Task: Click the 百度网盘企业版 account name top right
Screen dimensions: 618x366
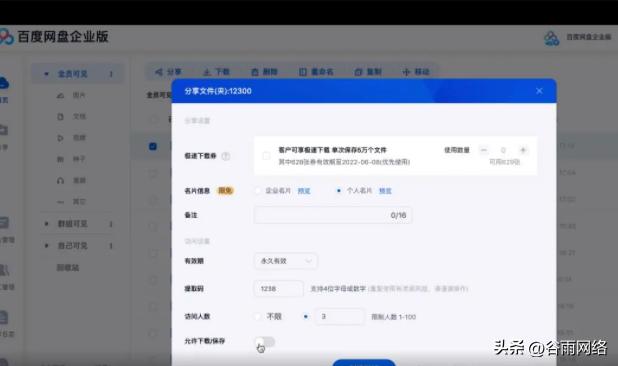Action: point(588,37)
